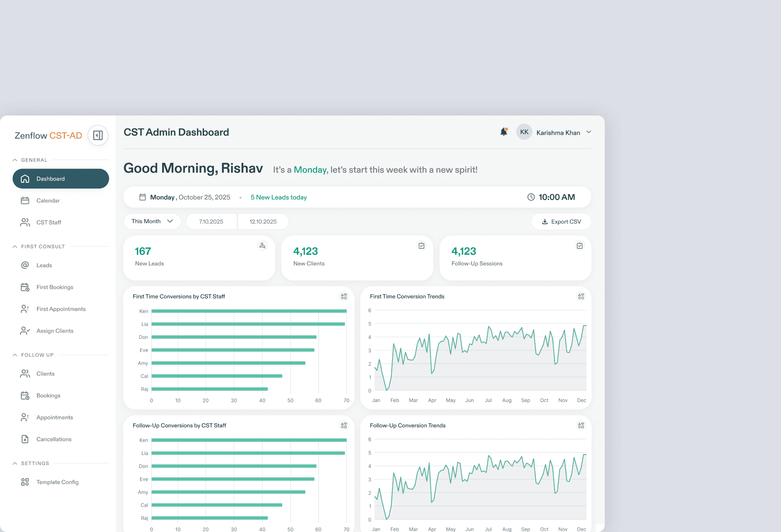
Task: Open First Time Conversions by CST Staff options icon
Action: (344, 296)
